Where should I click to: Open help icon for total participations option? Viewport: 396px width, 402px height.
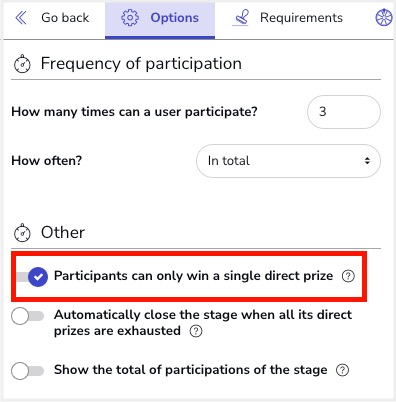tap(342, 370)
